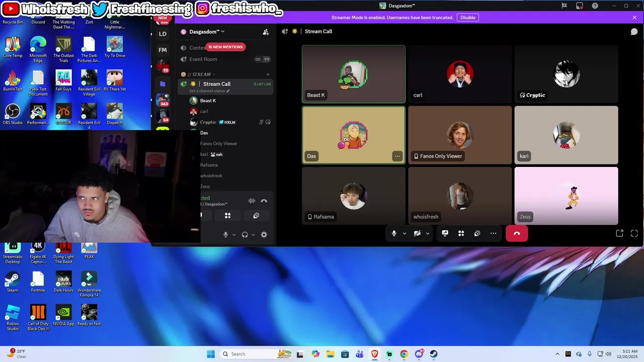Image resolution: width=644 pixels, height=362 pixels.
Task: Pop out the call window
Action: tap(620, 233)
